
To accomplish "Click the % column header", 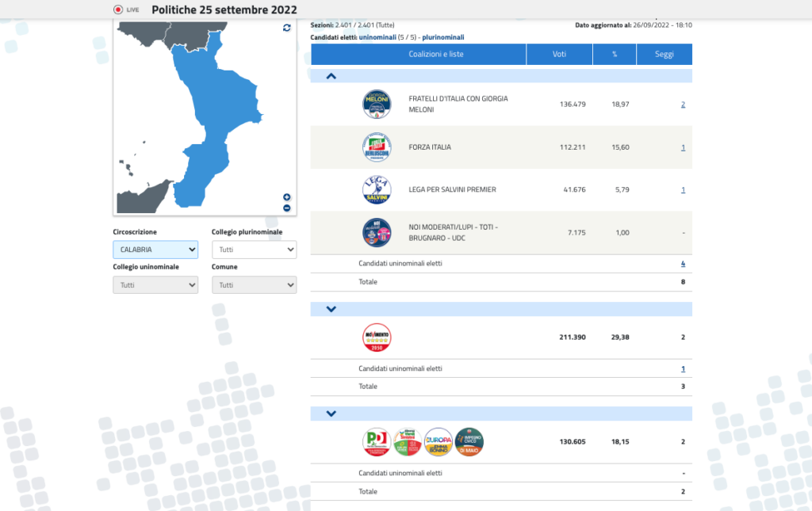I will [615, 55].
